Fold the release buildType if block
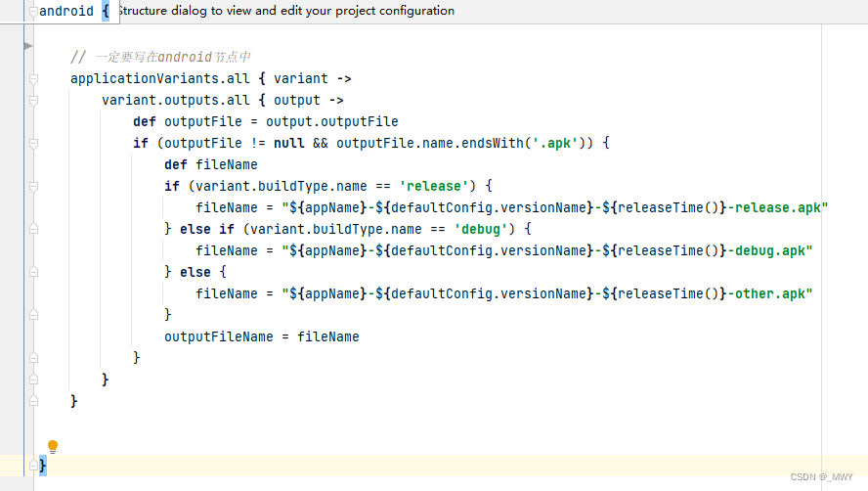 tap(33, 186)
